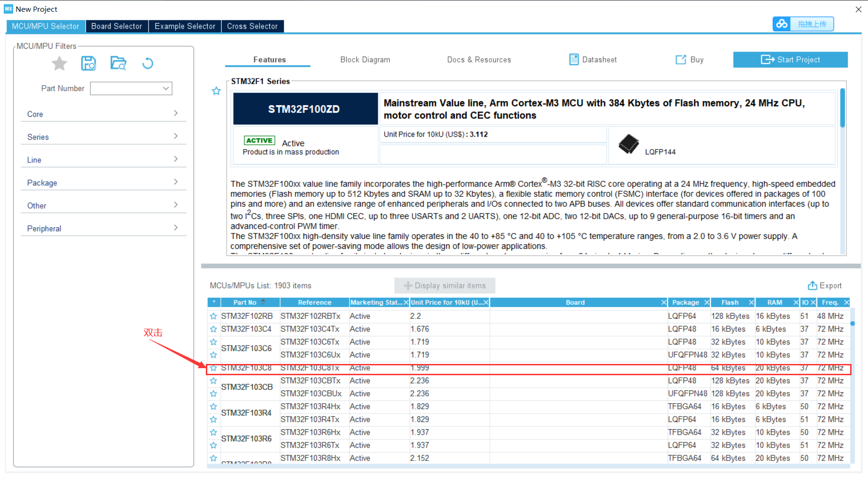This screenshot has height=479, width=868.
Task: Select the STM32F103C8 row
Action: (529, 368)
